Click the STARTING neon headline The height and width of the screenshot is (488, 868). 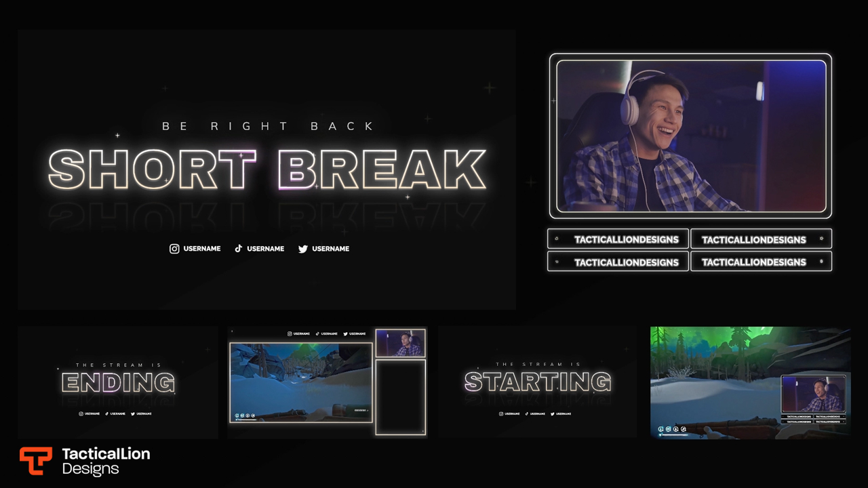pos(538,383)
